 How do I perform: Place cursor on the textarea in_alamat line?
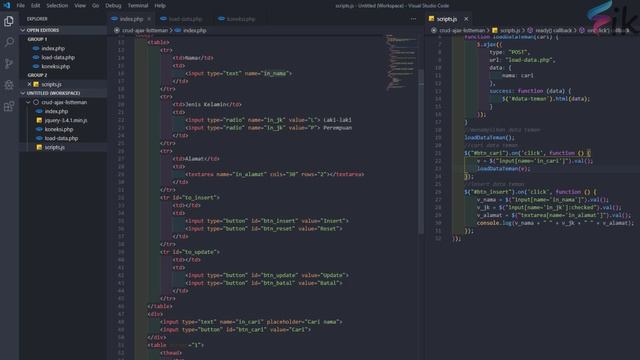click(275, 174)
